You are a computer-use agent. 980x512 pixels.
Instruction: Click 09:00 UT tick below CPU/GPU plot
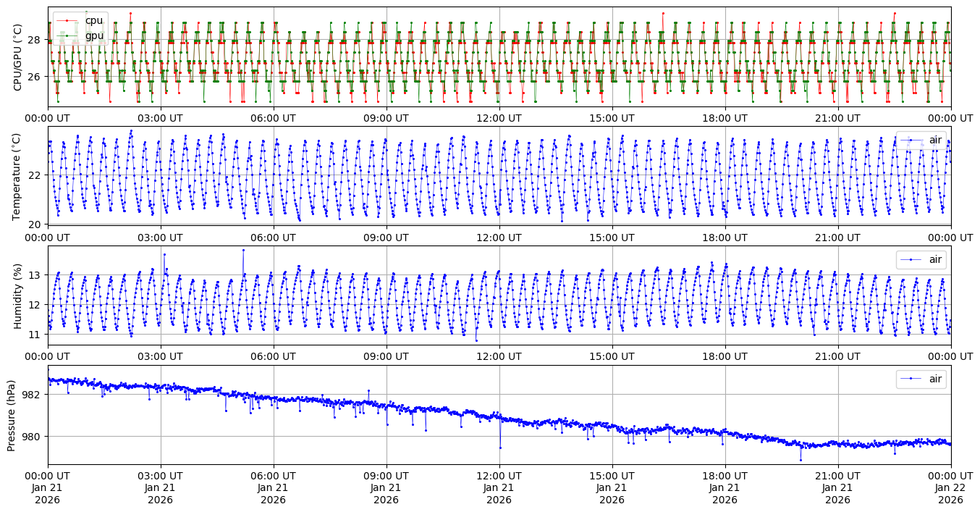(x=386, y=118)
